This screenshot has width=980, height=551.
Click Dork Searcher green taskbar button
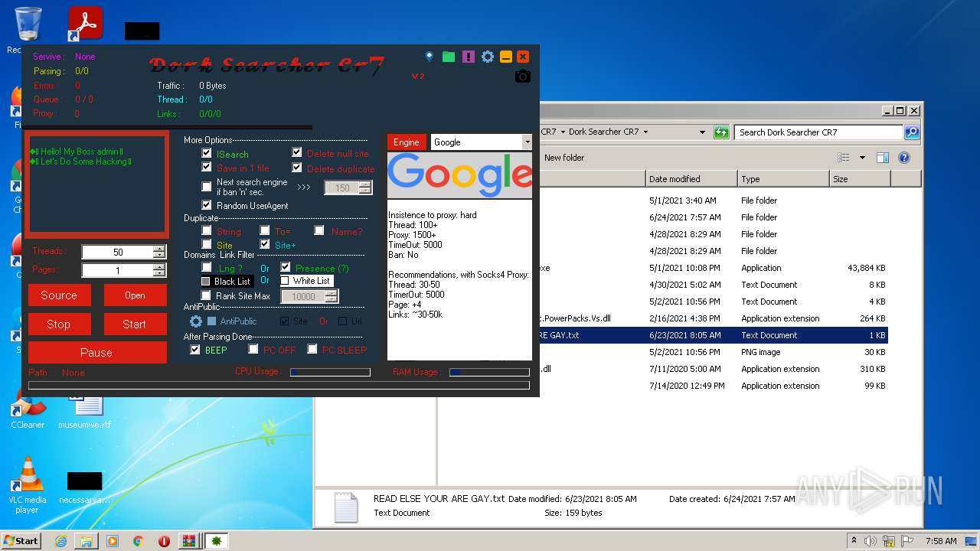tap(215, 541)
